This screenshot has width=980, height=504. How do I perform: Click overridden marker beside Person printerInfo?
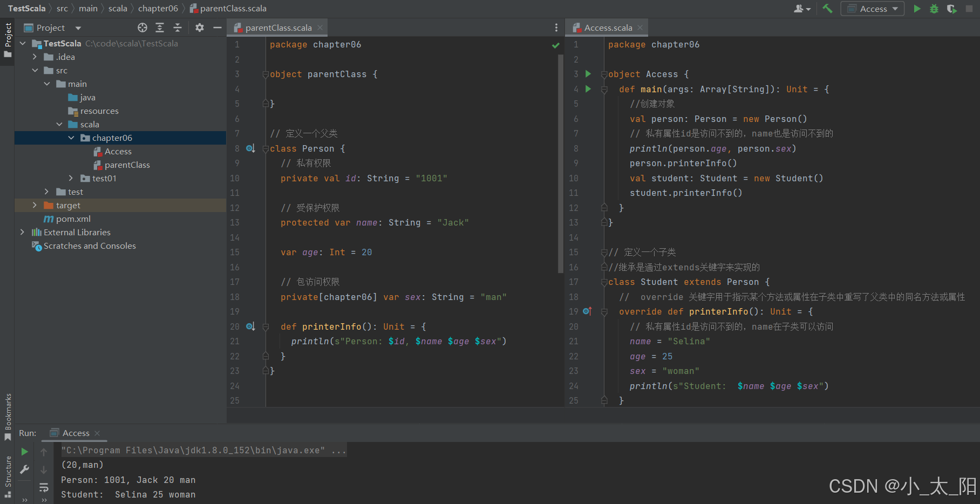coord(250,326)
